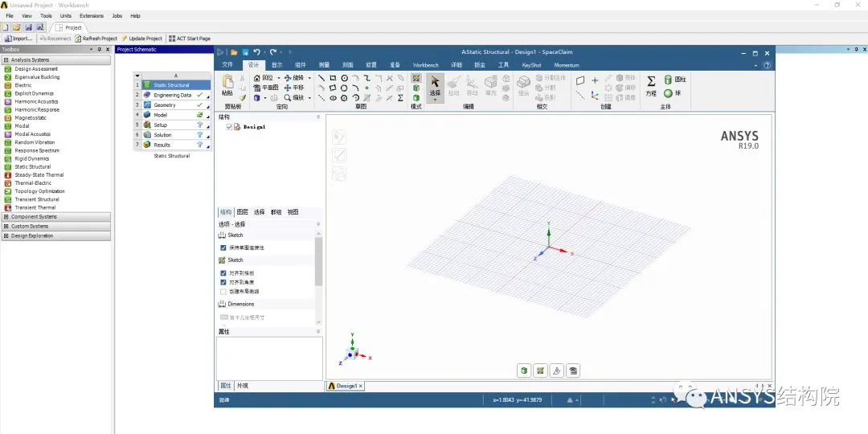Open the Toolbox panel dropdown arrow
The height and width of the screenshot is (434, 868).
(x=92, y=49)
